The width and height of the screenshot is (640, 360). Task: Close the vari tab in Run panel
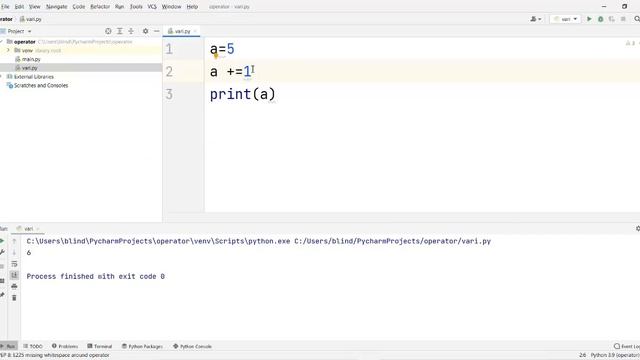38,229
